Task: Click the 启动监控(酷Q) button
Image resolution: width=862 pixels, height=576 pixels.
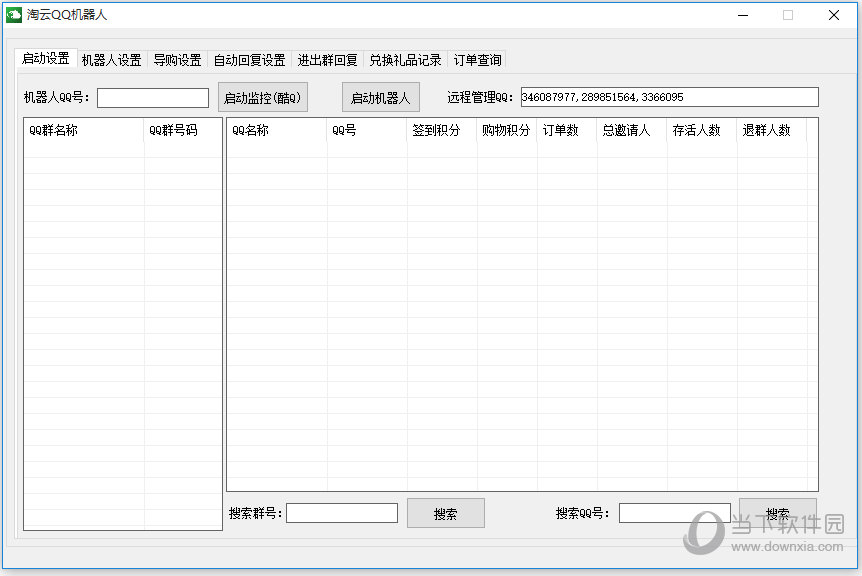Action: [263, 97]
